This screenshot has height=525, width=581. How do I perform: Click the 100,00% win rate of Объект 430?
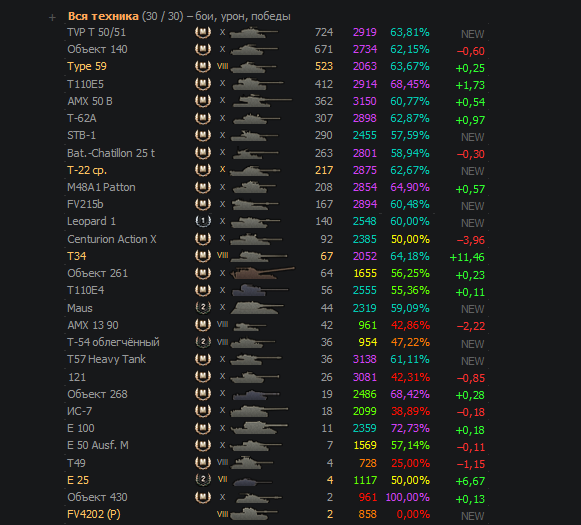point(408,497)
